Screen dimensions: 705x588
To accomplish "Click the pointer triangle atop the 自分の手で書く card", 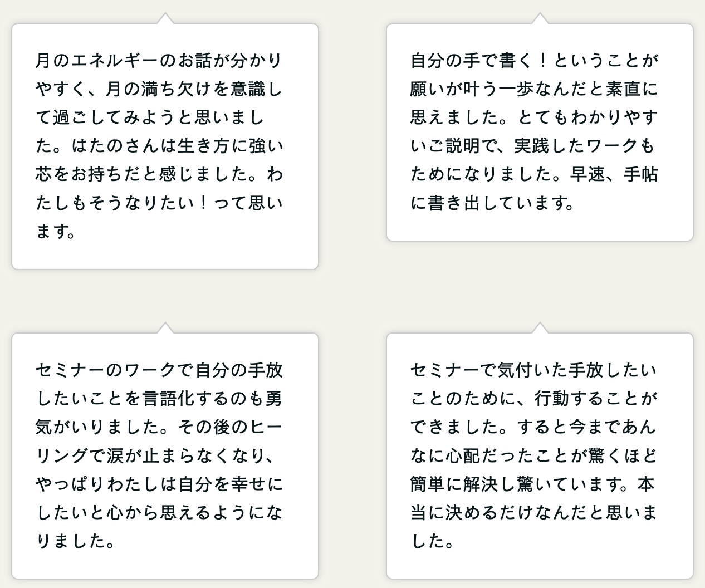I will (x=540, y=19).
